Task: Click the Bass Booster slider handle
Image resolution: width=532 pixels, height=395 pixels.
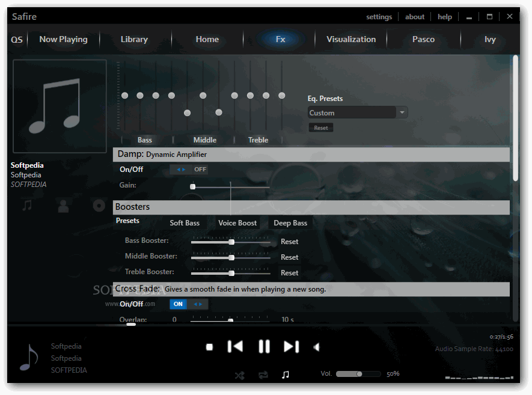Action: pos(231,242)
